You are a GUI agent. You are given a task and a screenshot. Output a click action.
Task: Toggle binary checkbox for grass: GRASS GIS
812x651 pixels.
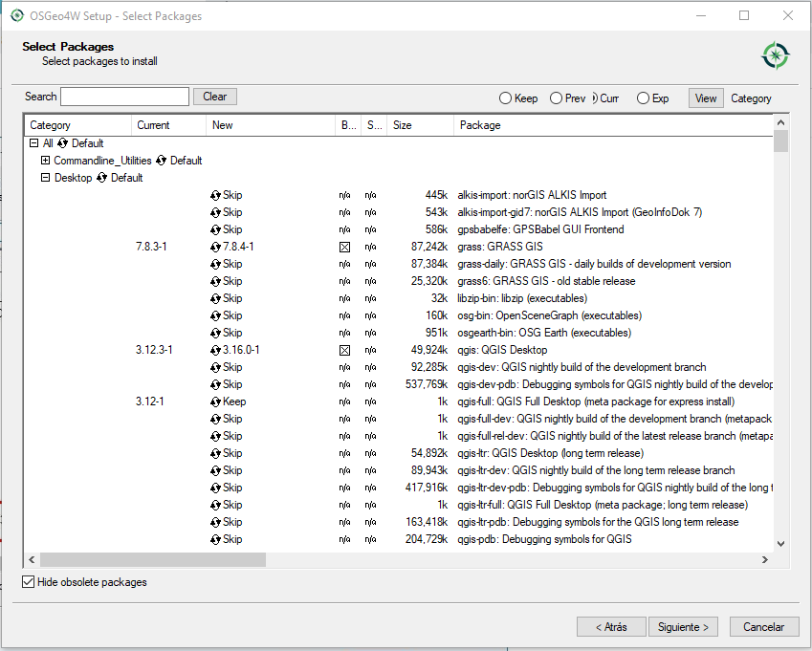pyautogui.click(x=344, y=248)
